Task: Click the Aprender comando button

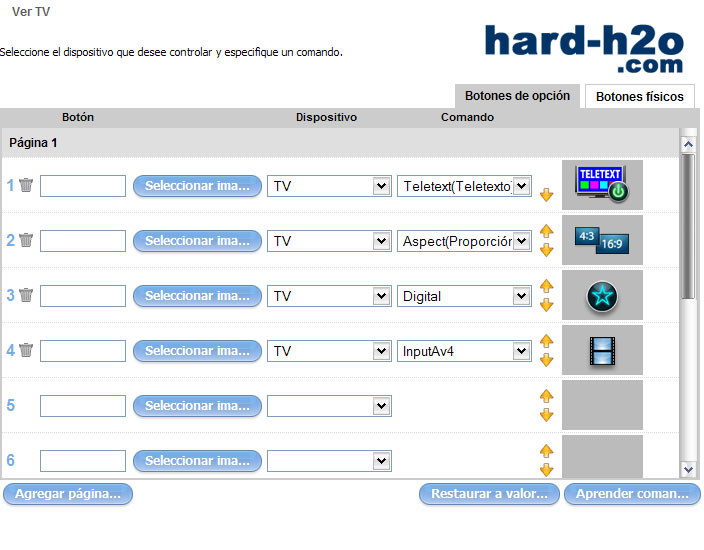Action: coord(631,494)
